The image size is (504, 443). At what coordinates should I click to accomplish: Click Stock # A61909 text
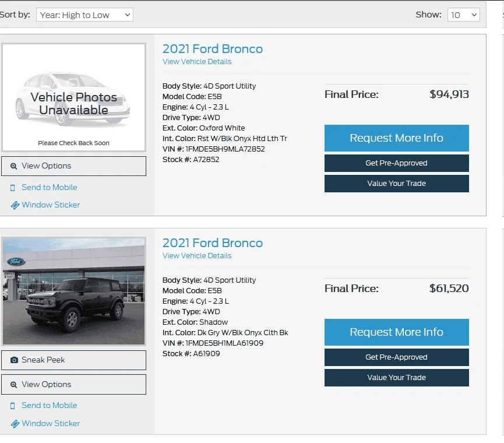pos(191,354)
